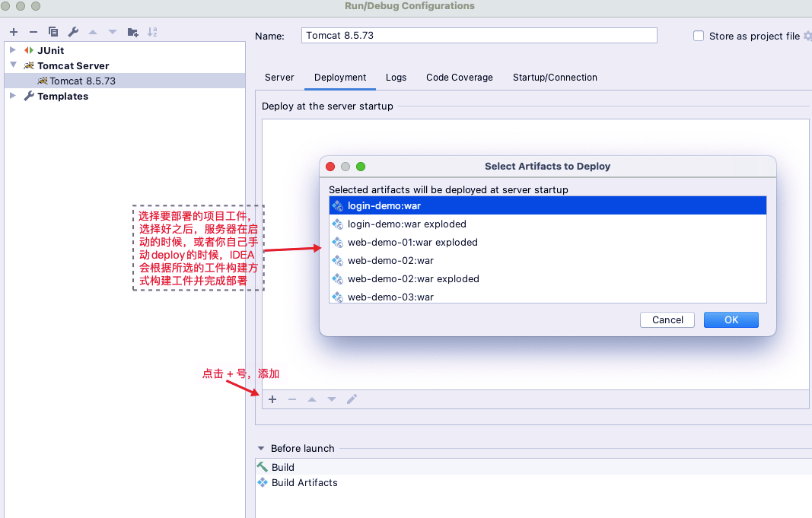This screenshot has height=518, width=812.
Task: Switch to the Deployment tab
Action: coord(339,77)
